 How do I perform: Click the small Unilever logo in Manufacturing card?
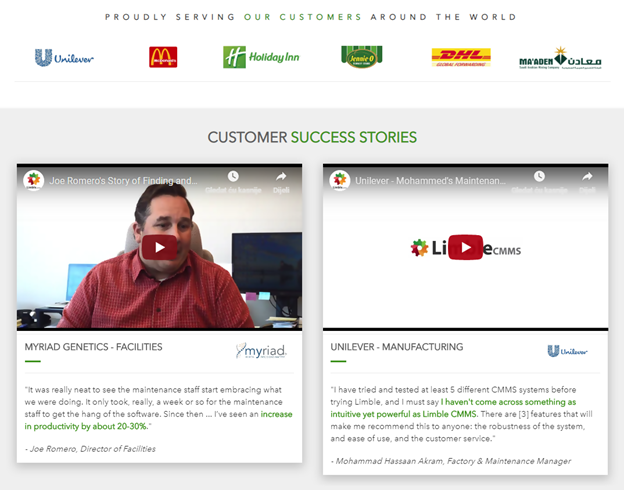(567, 351)
